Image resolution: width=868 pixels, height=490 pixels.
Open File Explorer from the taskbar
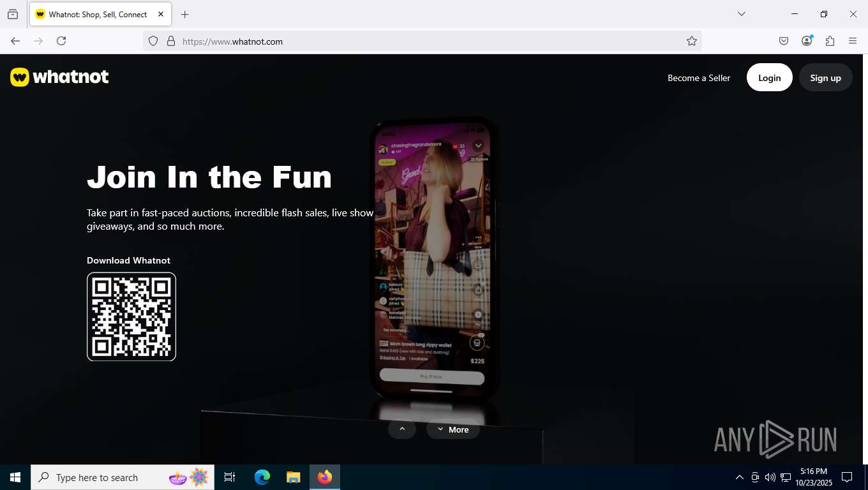coord(293,477)
